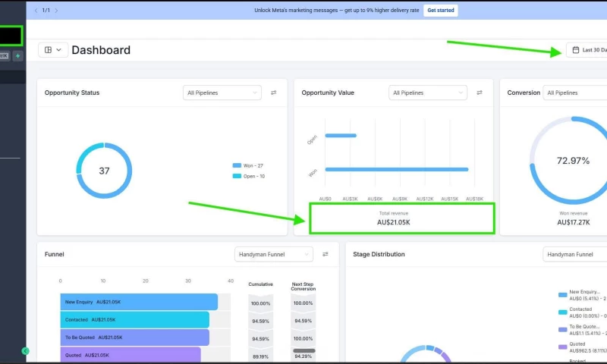Expand Conversion All Pipelines dropdown
The height and width of the screenshot is (364, 607).
coord(575,93)
